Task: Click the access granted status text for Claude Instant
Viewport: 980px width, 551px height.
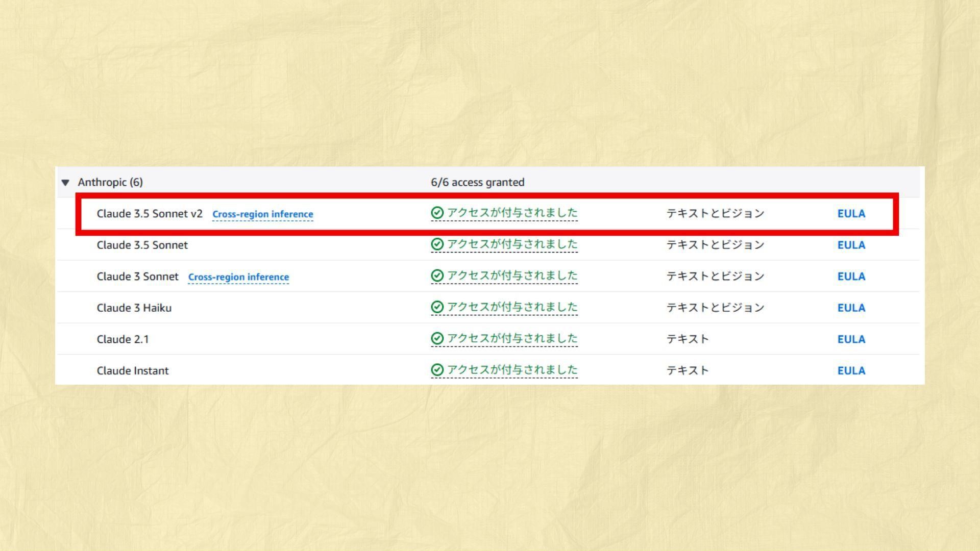Action: [512, 370]
